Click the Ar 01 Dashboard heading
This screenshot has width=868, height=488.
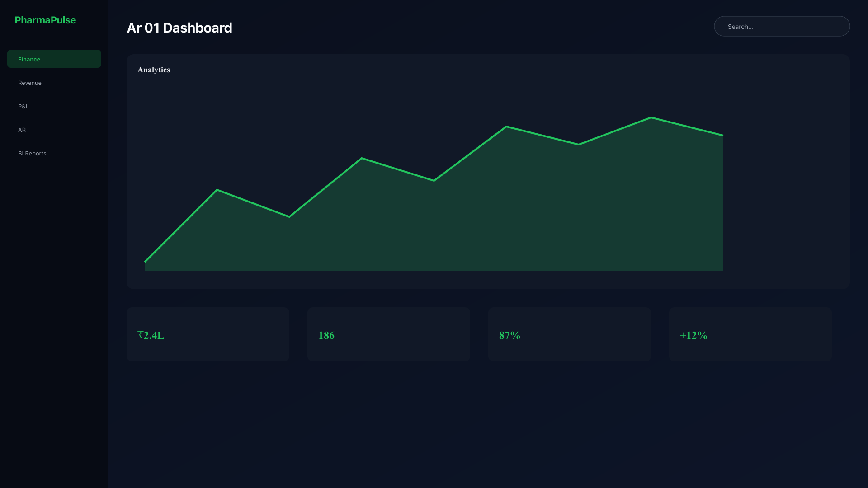pos(179,28)
